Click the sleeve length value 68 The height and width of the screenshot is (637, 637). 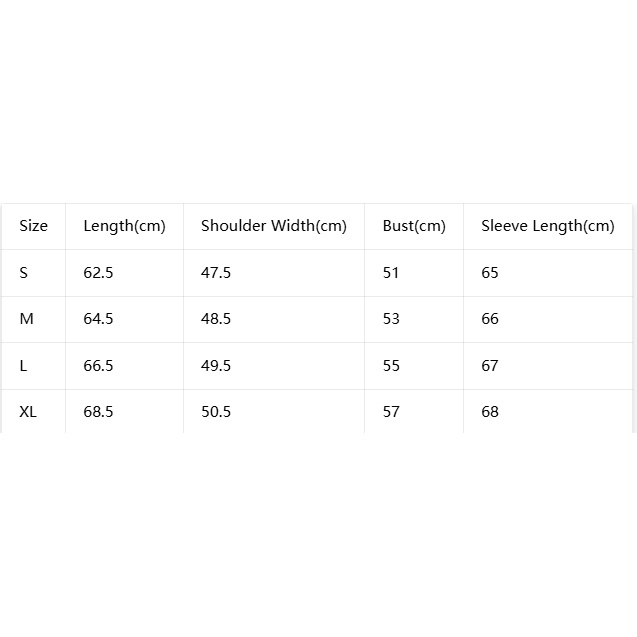(490, 412)
